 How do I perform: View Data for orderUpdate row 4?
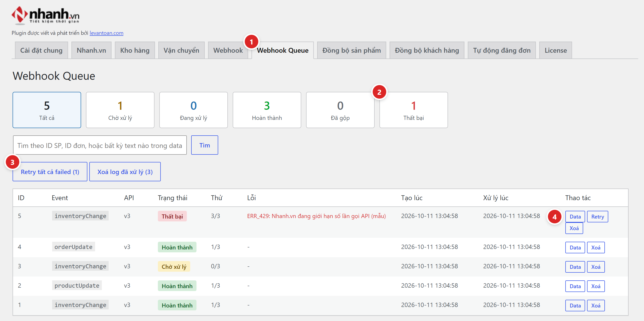[x=575, y=247]
